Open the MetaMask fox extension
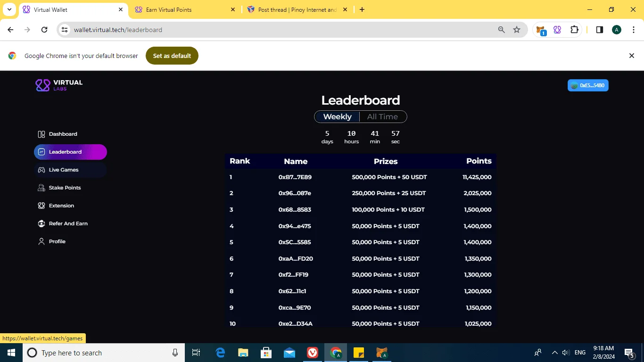The width and height of the screenshot is (644, 362). [x=541, y=30]
